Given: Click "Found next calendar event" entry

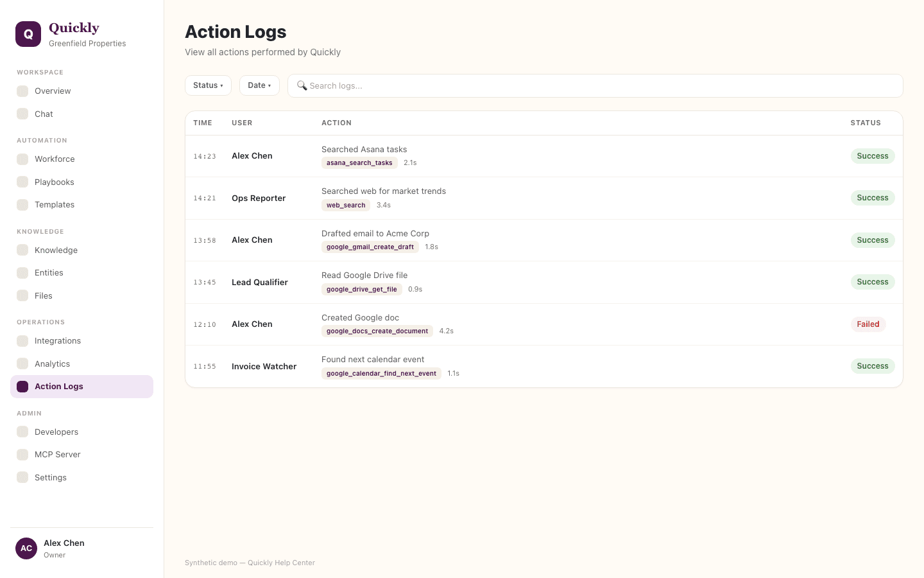Looking at the screenshot, I should click(373, 360).
